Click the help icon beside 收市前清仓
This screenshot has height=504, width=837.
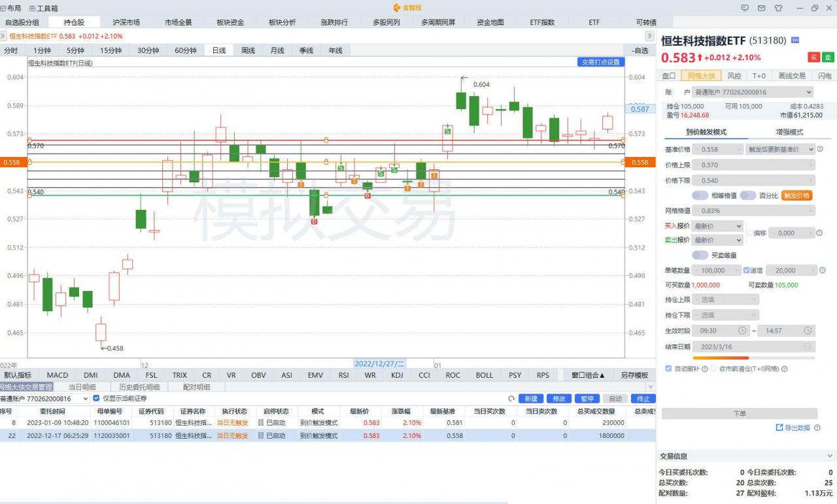tap(784, 369)
